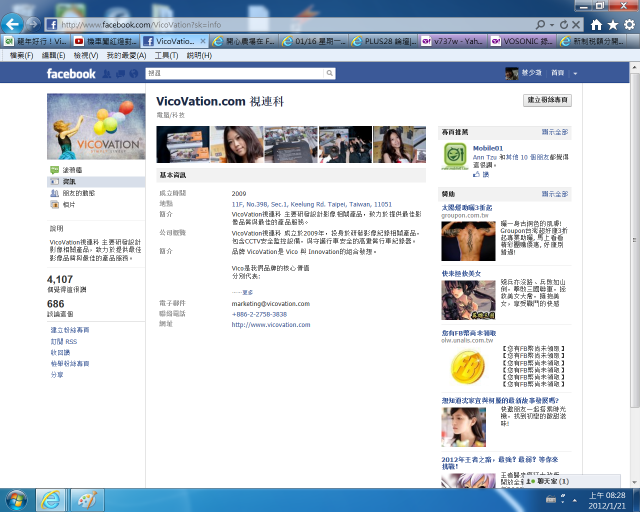Switch to the PLUS28 browser tab
Image resolution: width=640 pixels, height=512 pixels.
(383, 41)
